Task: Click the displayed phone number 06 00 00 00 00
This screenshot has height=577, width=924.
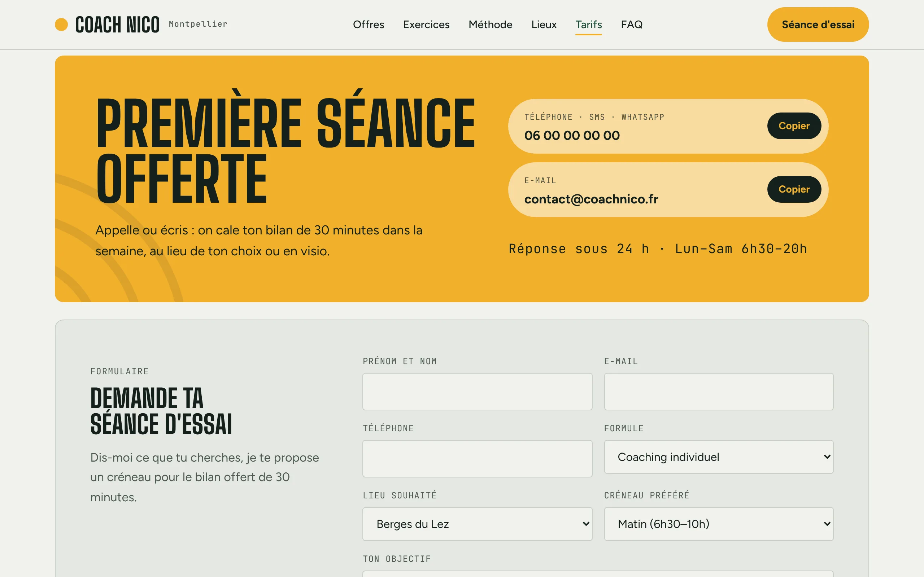Action: 572,136
